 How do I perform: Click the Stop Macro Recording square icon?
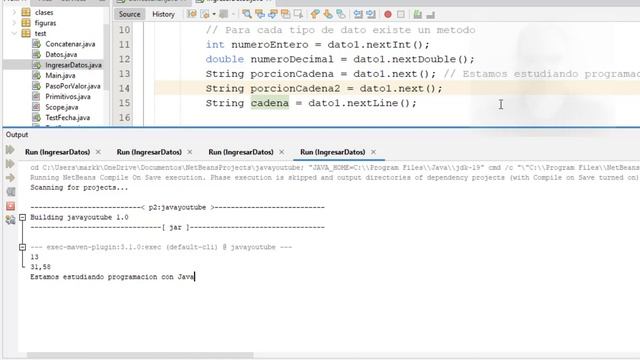coord(401,14)
